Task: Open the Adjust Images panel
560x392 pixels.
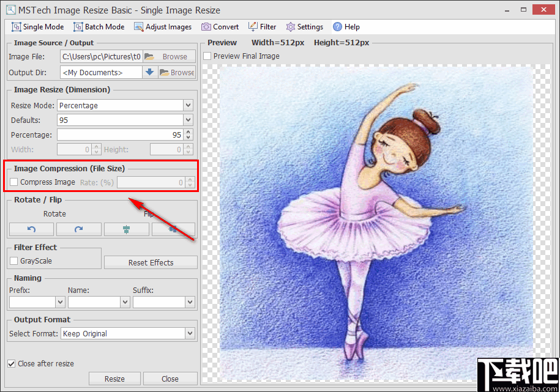Action: pos(162,26)
